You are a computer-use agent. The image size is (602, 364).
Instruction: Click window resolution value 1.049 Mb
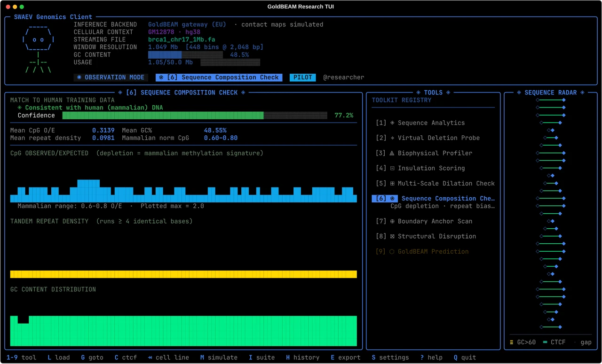coord(163,47)
